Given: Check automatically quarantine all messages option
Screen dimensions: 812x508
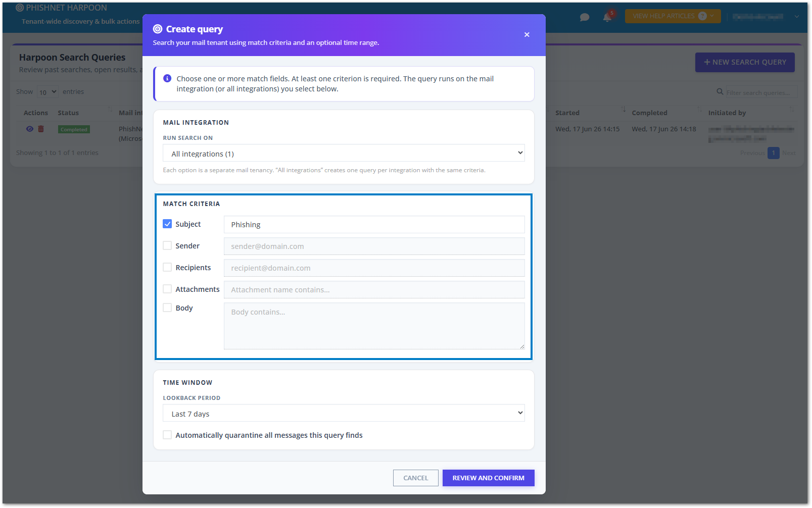Looking at the screenshot, I should click(x=167, y=435).
